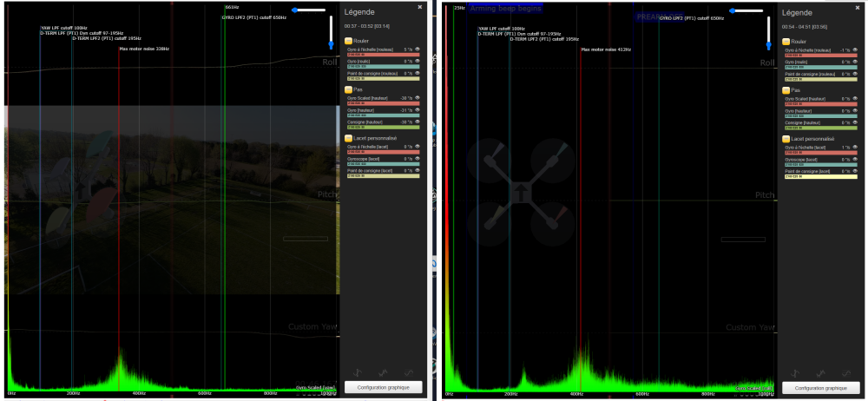Open Configuration graphique in the left panel
The height and width of the screenshot is (401, 868).
pyautogui.click(x=383, y=387)
